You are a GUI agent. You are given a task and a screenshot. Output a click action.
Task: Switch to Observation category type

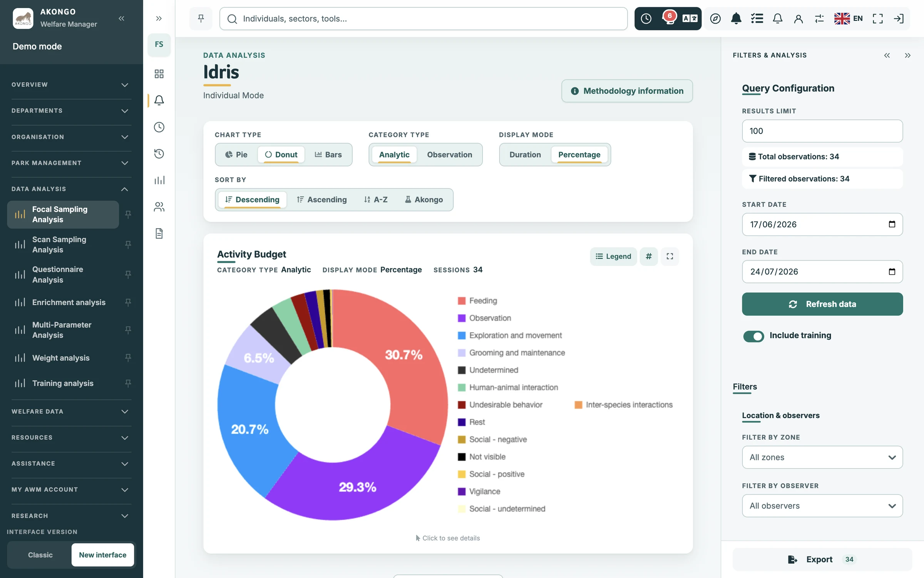pos(449,155)
